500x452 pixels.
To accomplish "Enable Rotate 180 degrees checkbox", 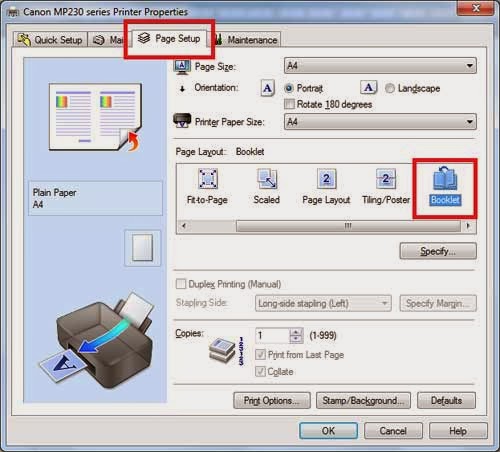I will [x=289, y=104].
